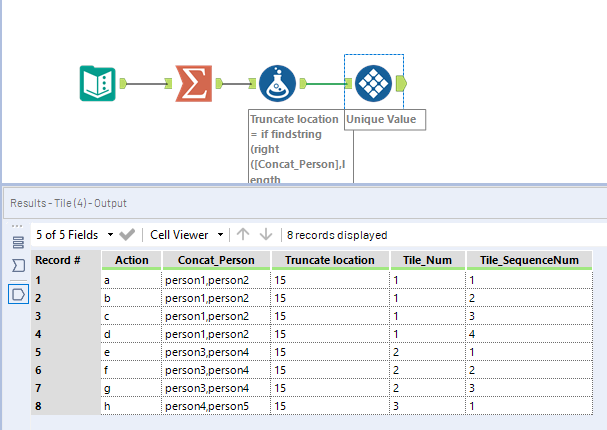The height and width of the screenshot is (430, 607).
Task: Click the Tile_SequenceNum column header
Action: 529,260
